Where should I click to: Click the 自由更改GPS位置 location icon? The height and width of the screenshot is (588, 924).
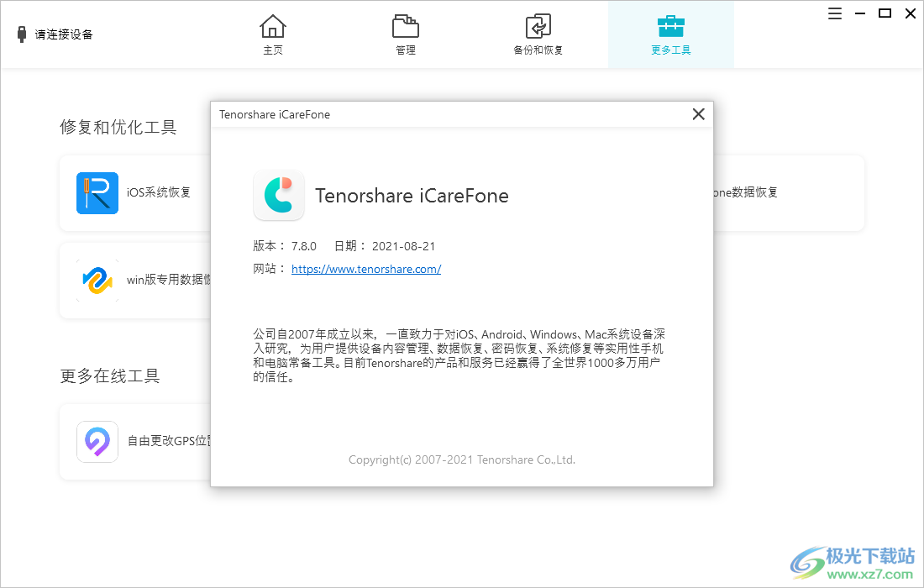[x=97, y=441]
